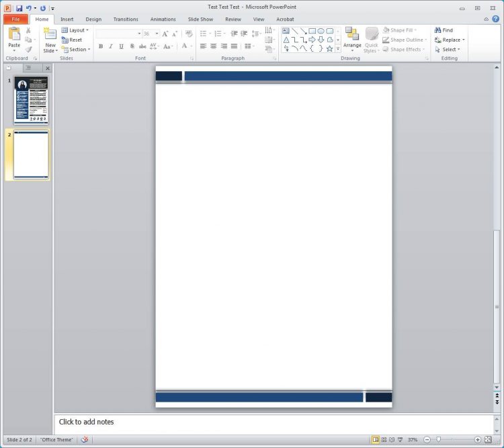Open the File menu
This screenshot has width=504, height=448.
[15, 19]
